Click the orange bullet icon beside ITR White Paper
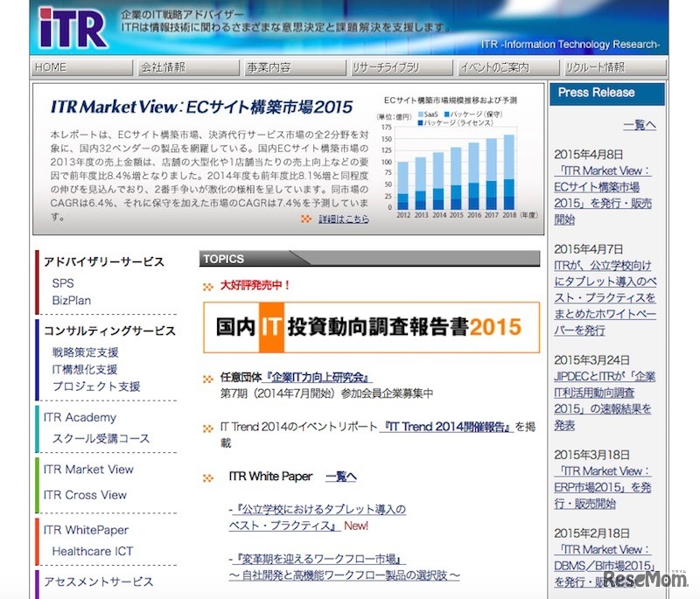 208,478
